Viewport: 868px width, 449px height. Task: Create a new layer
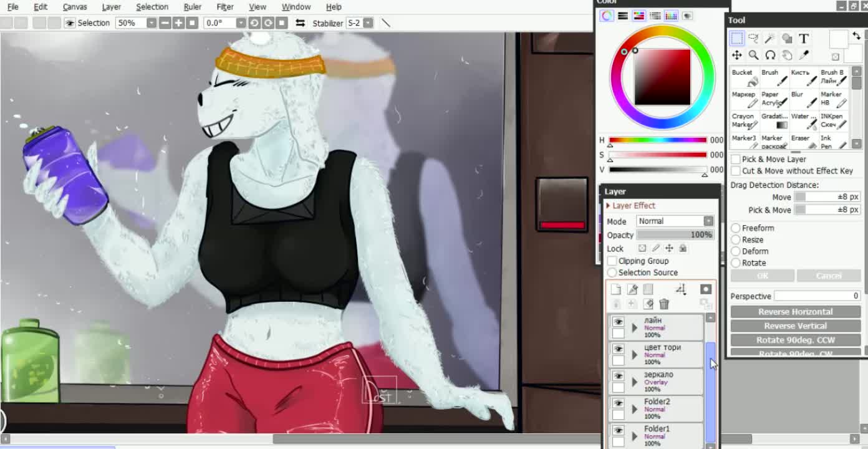(x=616, y=289)
